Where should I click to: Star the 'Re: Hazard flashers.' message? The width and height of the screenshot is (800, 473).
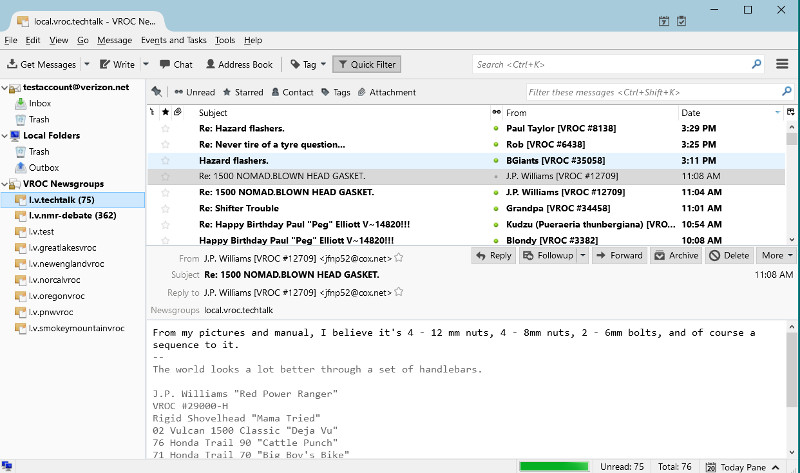pyautogui.click(x=165, y=129)
